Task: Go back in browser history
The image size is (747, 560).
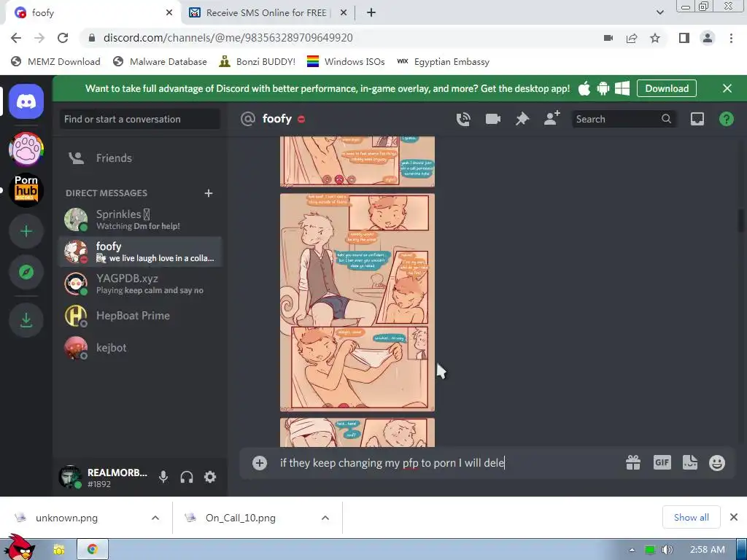Action: pyautogui.click(x=16, y=38)
